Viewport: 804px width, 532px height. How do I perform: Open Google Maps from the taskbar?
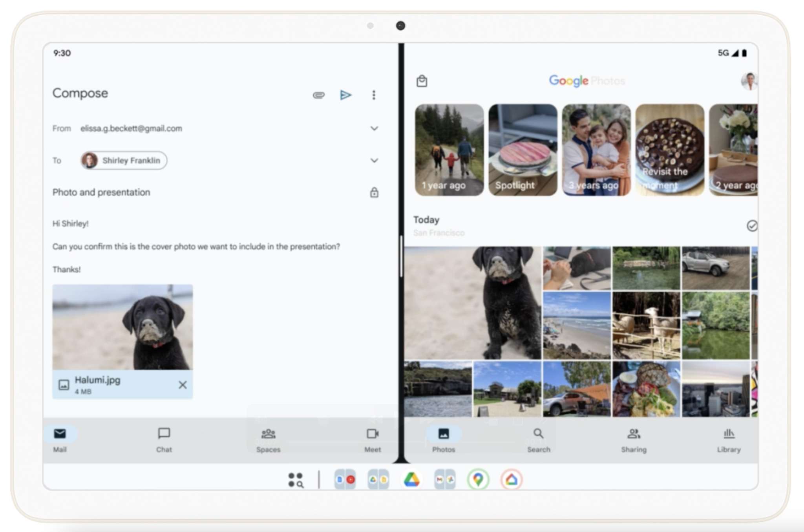(478, 479)
